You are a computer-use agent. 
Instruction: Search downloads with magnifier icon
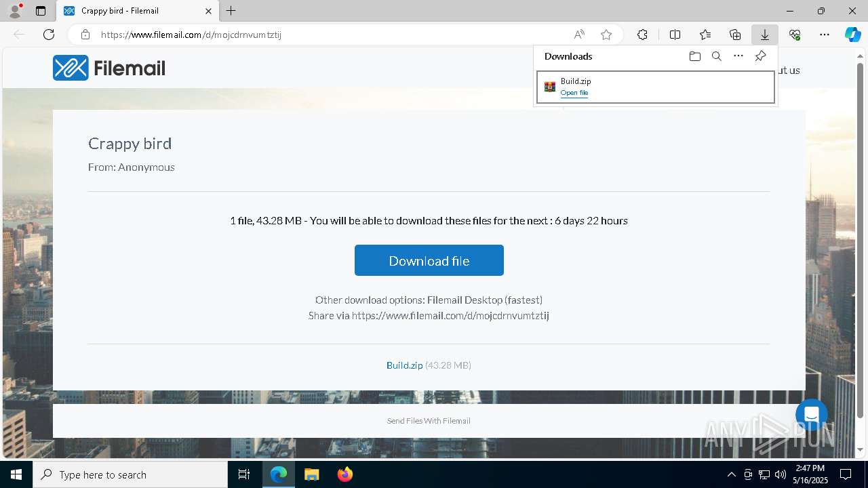[717, 56]
